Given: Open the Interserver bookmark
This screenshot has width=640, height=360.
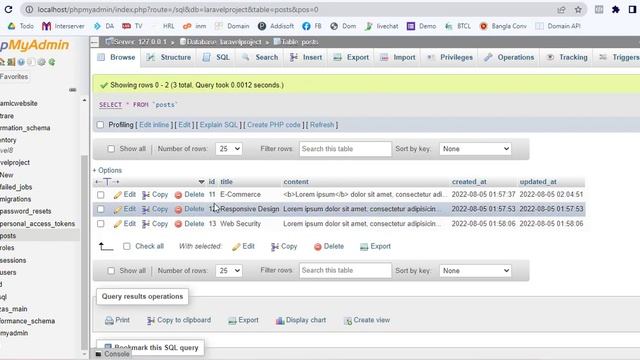Looking at the screenshot, I should (x=63, y=26).
